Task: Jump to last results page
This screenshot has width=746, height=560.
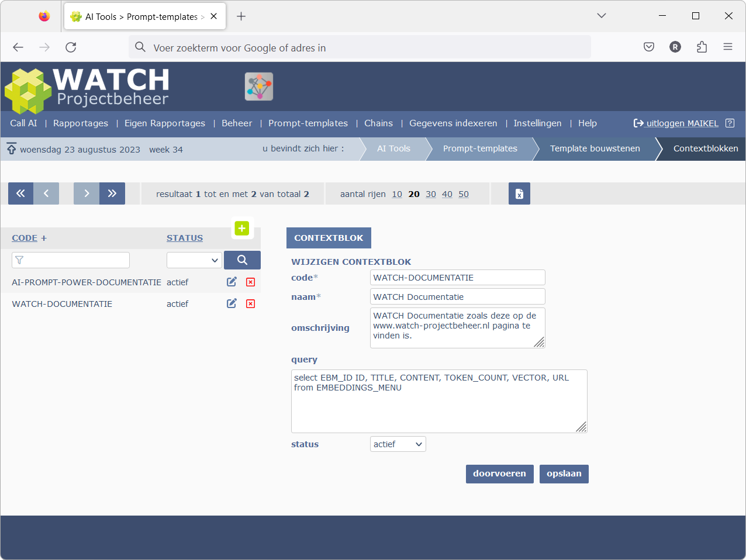Action: point(112,193)
